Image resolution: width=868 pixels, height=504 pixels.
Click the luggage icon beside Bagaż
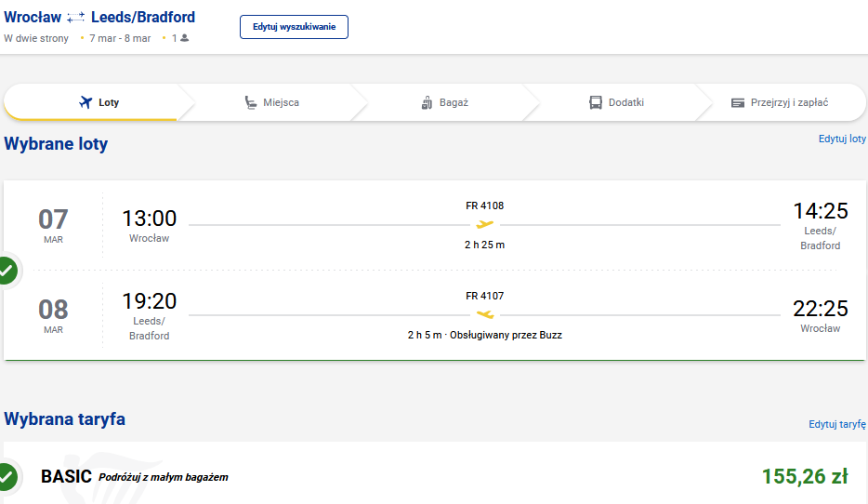pos(427,102)
